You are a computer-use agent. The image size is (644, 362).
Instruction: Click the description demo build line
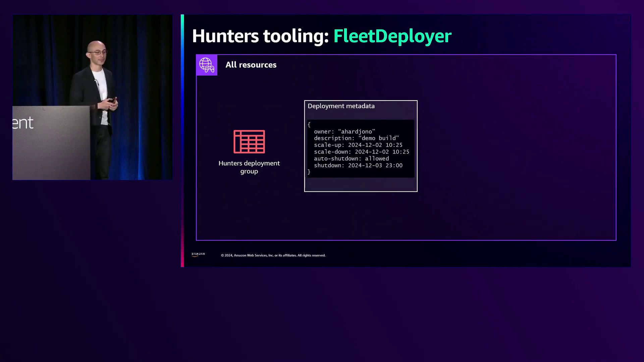coord(356,138)
